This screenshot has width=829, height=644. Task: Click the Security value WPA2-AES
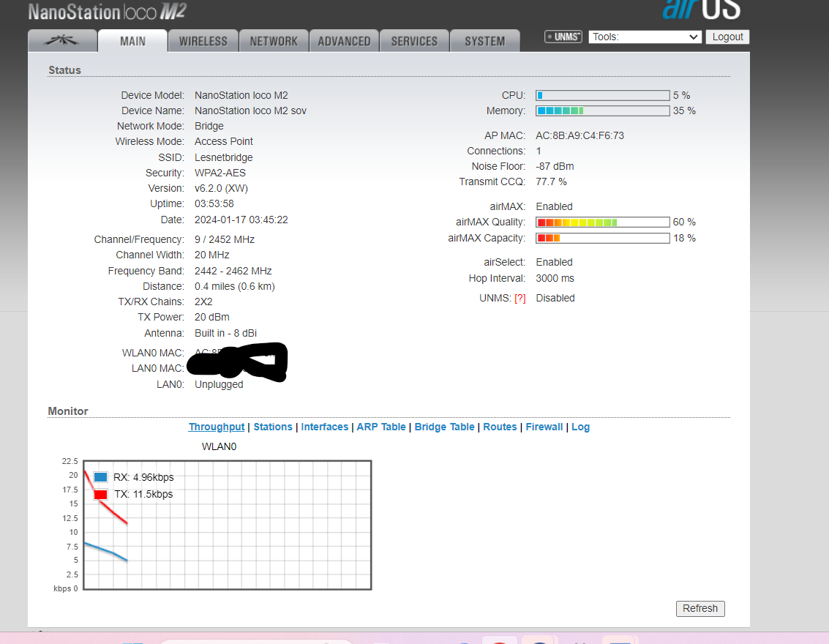(x=220, y=173)
